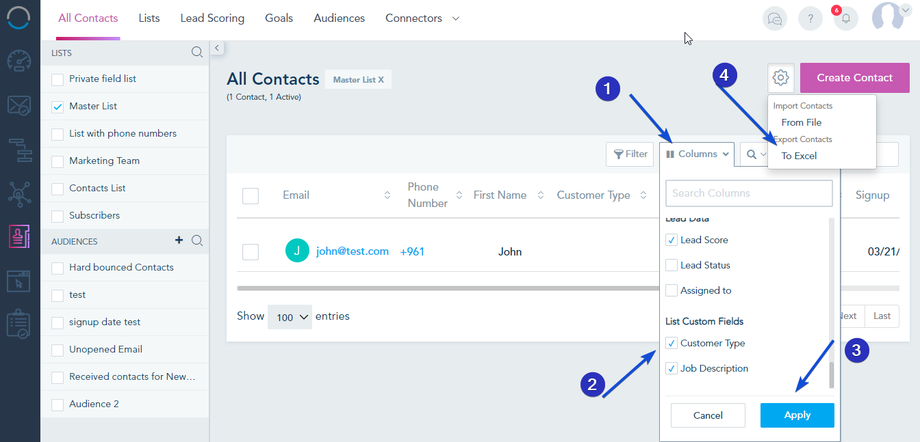Select To Excel export option
Viewport: 920px width, 442px height.
point(799,156)
